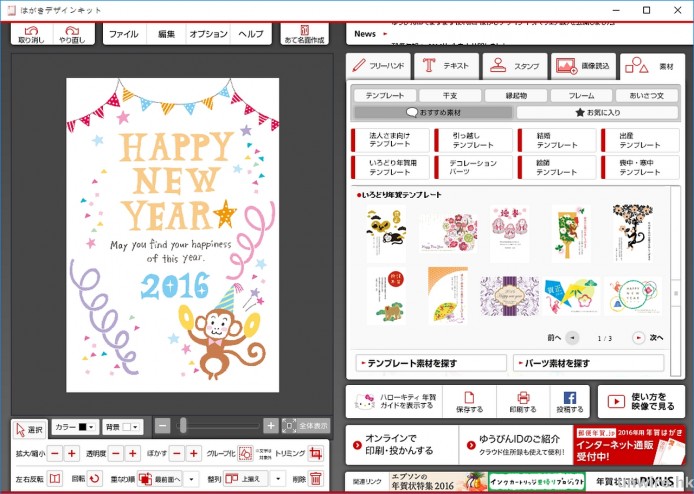Open オンラインで印刷・投かんする link

(x=402, y=445)
